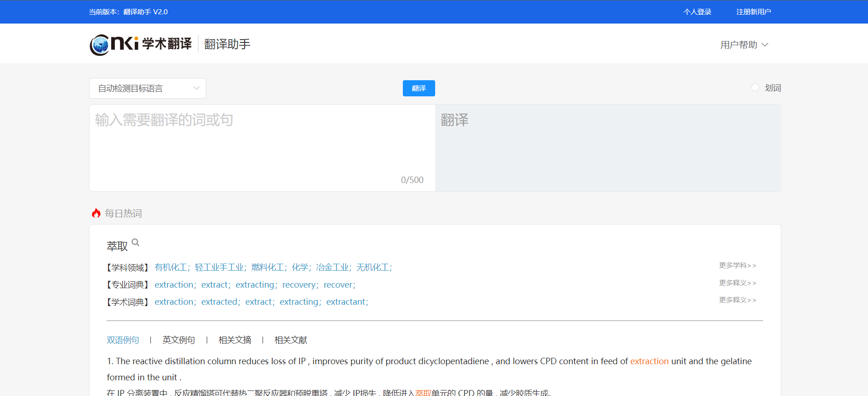Switch to the 英文例句 tab
The width and height of the screenshot is (868, 396).
click(179, 340)
